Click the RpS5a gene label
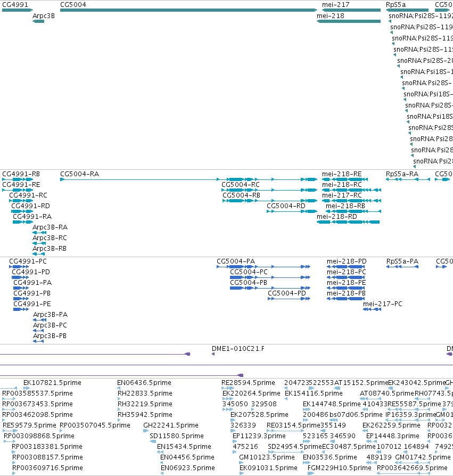Screen dimensions: 453x476 point(396,5)
